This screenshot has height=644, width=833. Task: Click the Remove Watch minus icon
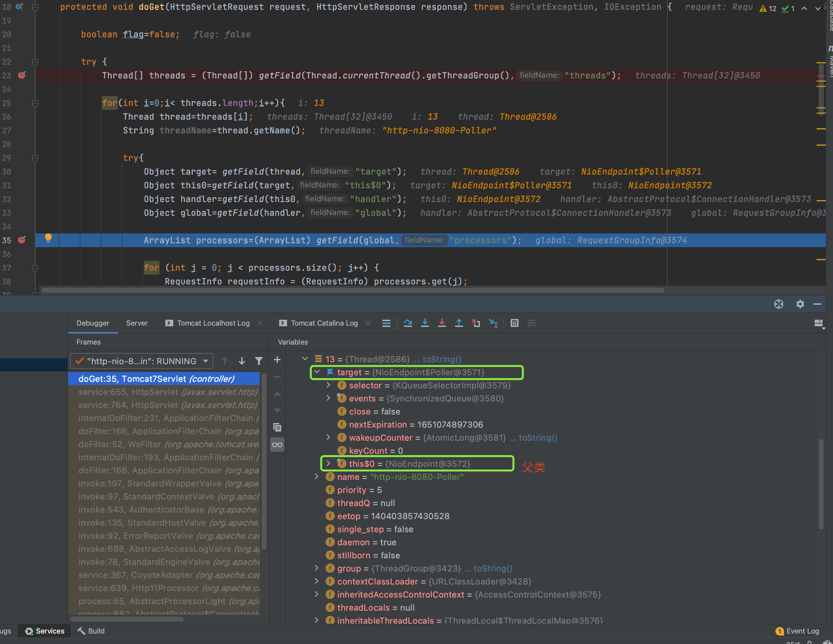point(277,377)
